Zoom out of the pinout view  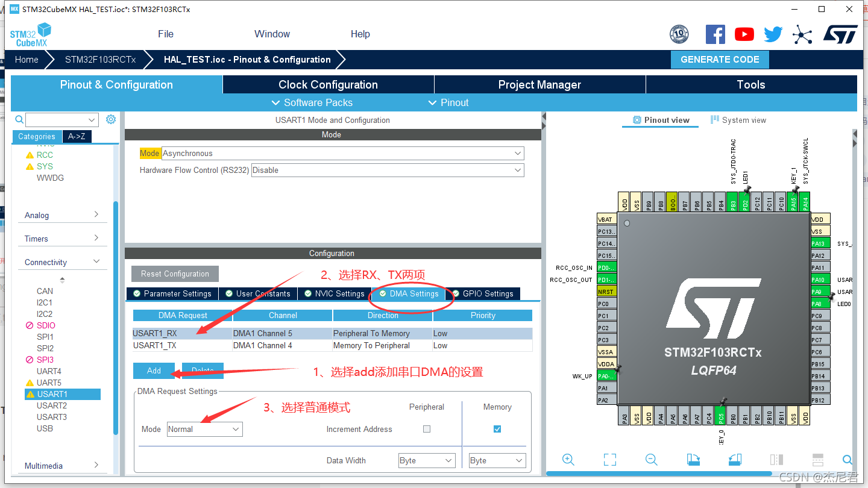[x=652, y=460]
